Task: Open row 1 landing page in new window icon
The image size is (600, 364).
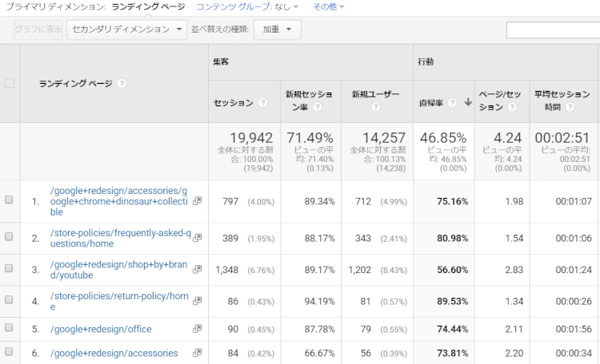Action: point(197,201)
